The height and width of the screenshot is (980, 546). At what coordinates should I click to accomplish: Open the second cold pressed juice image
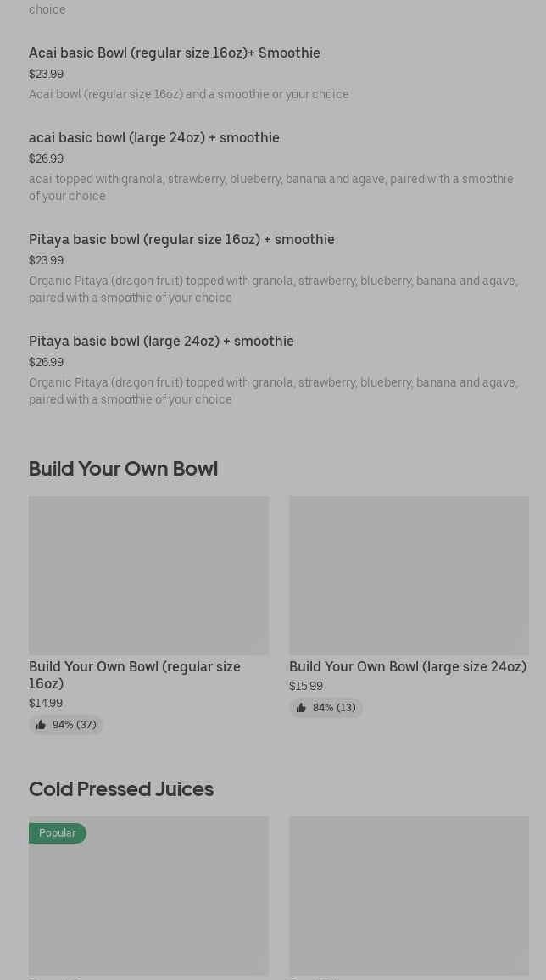pos(409,895)
